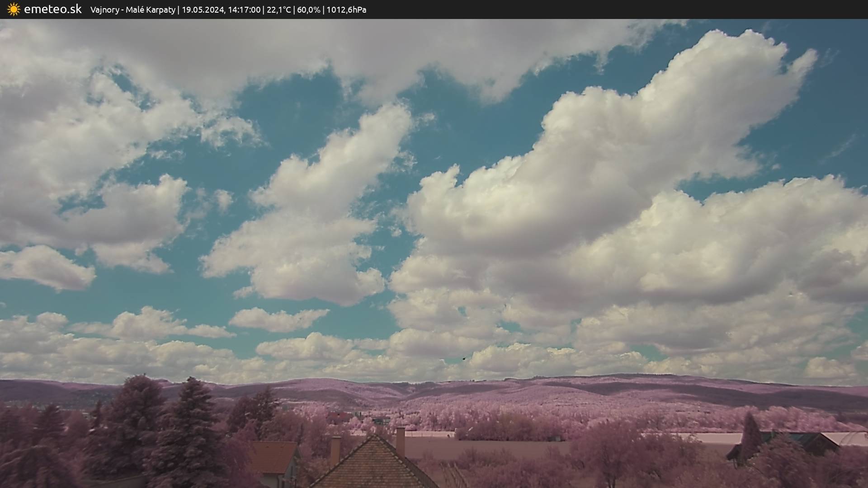Click the 60,0% humidity reading
Image resolution: width=868 pixels, height=488 pixels.
[308, 10]
